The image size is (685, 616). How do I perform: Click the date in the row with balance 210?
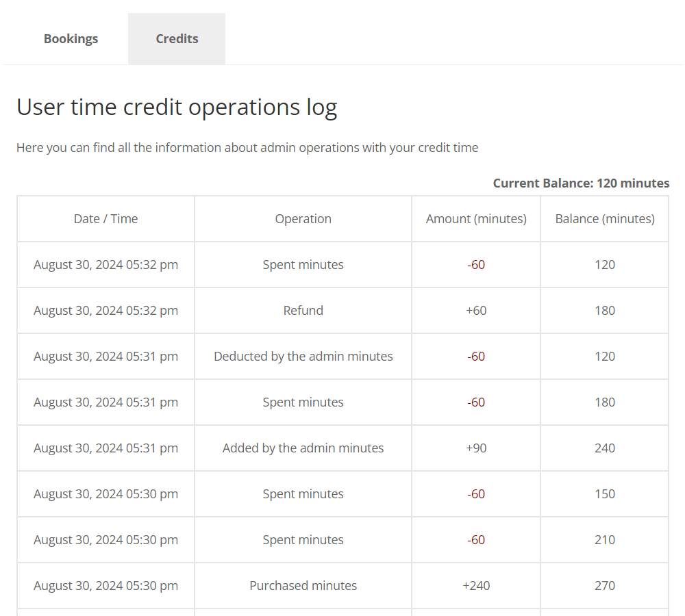[105, 539]
